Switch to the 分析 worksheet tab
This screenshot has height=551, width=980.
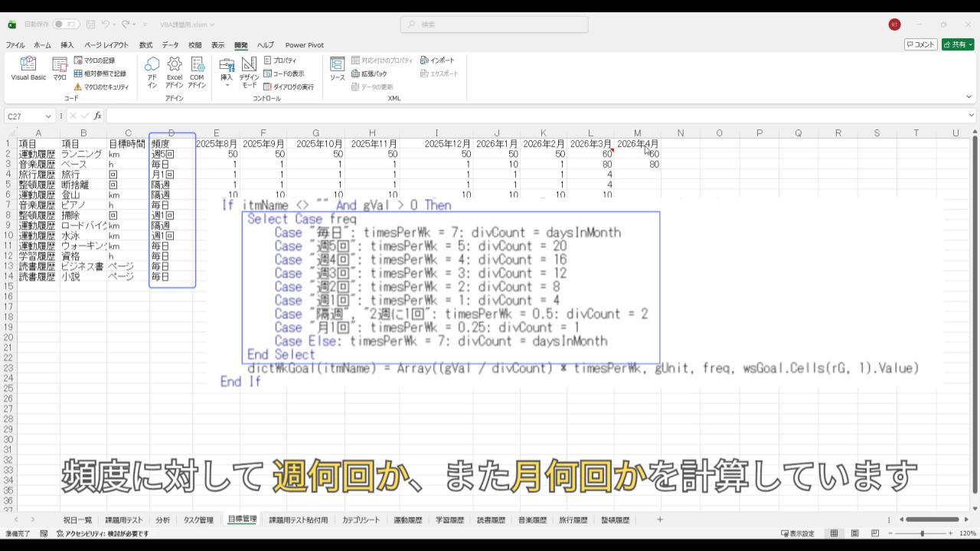coord(162,520)
